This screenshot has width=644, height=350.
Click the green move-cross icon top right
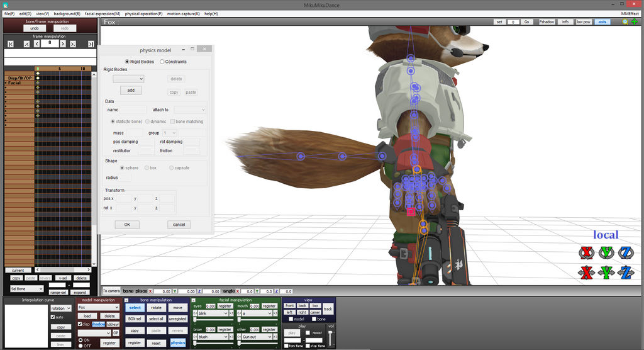[635, 22]
